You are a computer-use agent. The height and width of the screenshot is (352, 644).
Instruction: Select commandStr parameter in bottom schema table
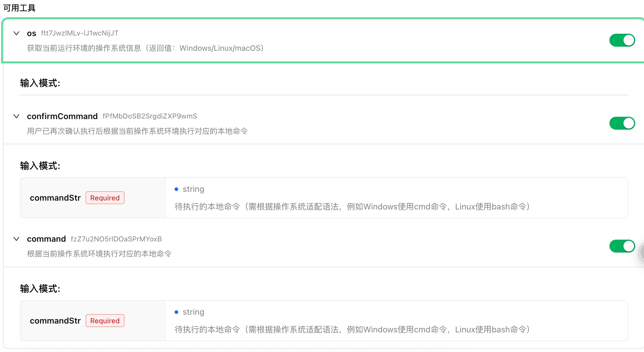click(55, 321)
